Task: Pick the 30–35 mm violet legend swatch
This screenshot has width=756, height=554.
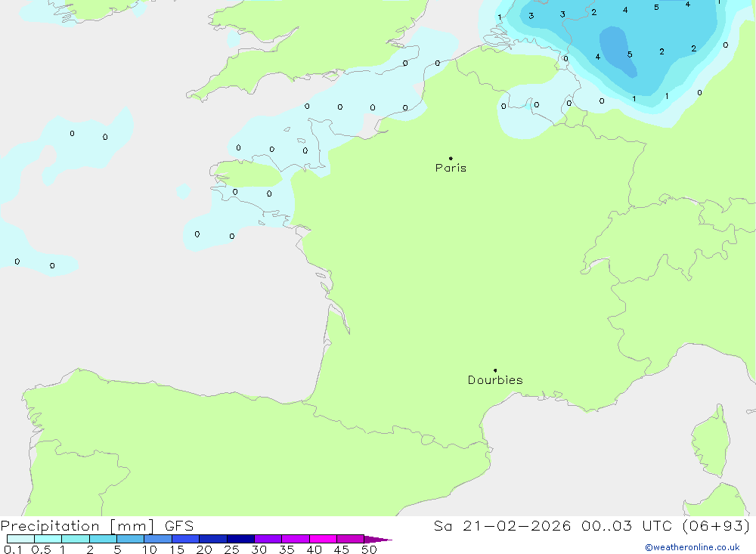Action: point(268,539)
